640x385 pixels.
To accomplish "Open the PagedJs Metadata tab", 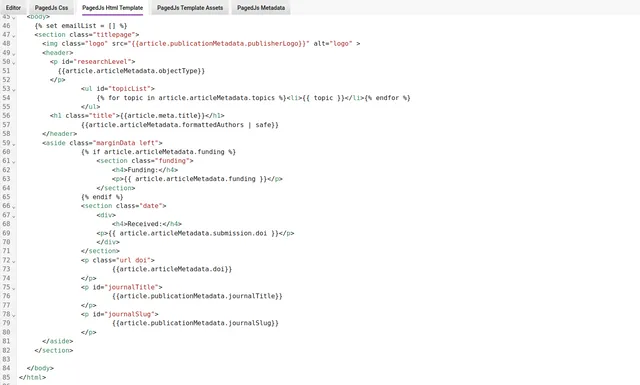I will 261,8.
